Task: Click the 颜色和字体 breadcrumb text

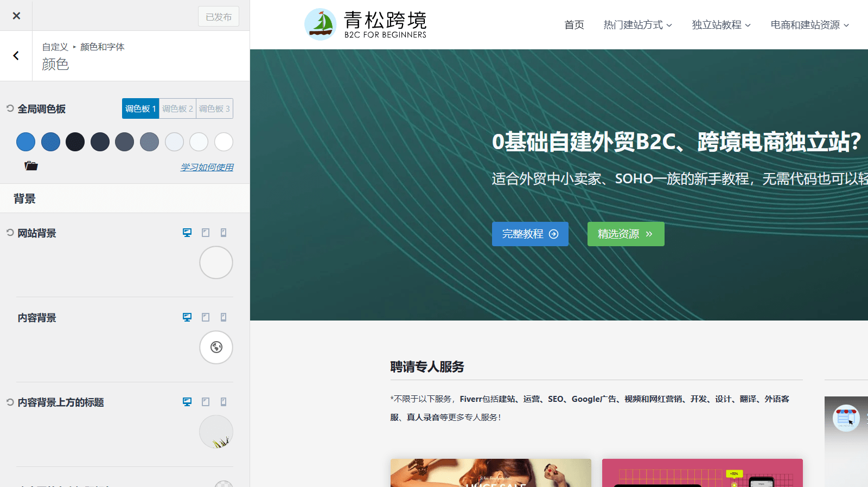Action: point(103,47)
